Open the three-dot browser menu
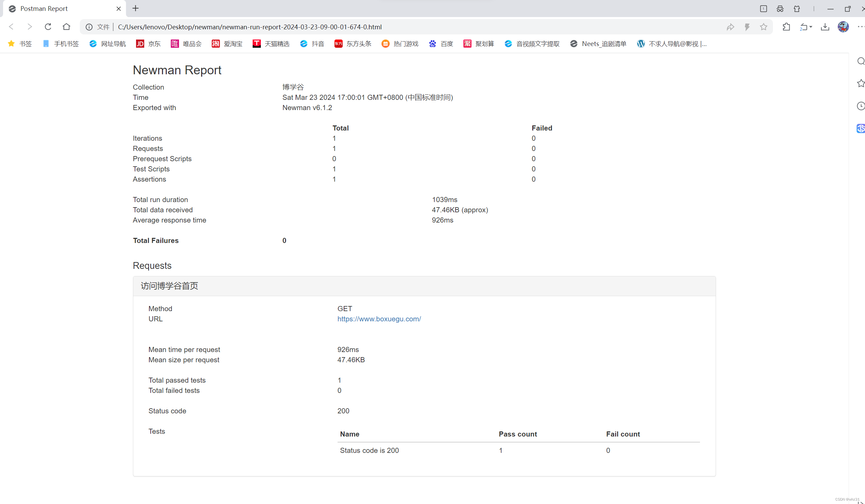Screen dimensions: 865x504 [x=861, y=27]
